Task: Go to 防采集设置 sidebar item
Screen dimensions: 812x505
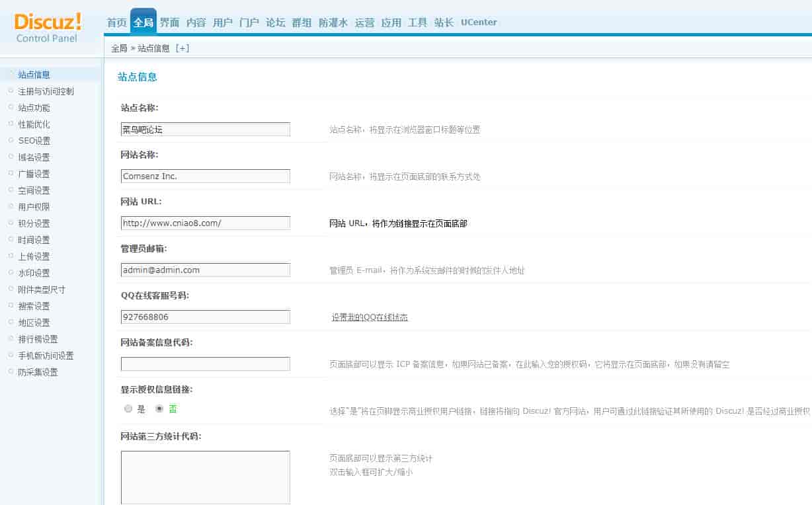Action: (x=38, y=372)
